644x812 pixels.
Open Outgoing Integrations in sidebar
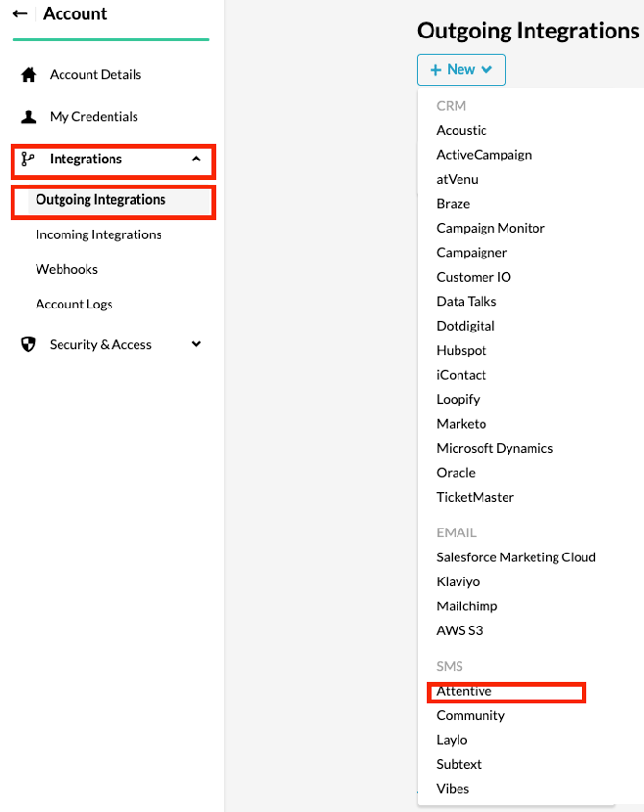click(x=101, y=200)
